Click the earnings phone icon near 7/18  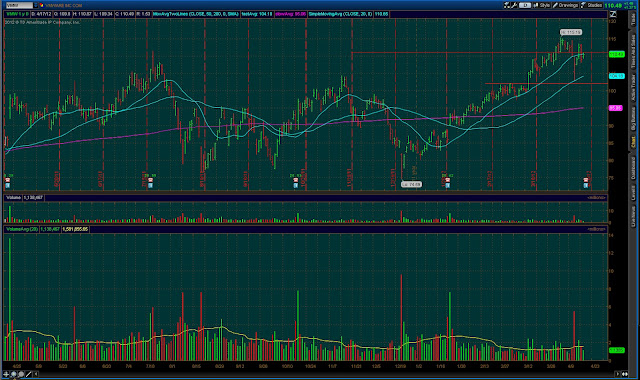[x=151, y=180]
